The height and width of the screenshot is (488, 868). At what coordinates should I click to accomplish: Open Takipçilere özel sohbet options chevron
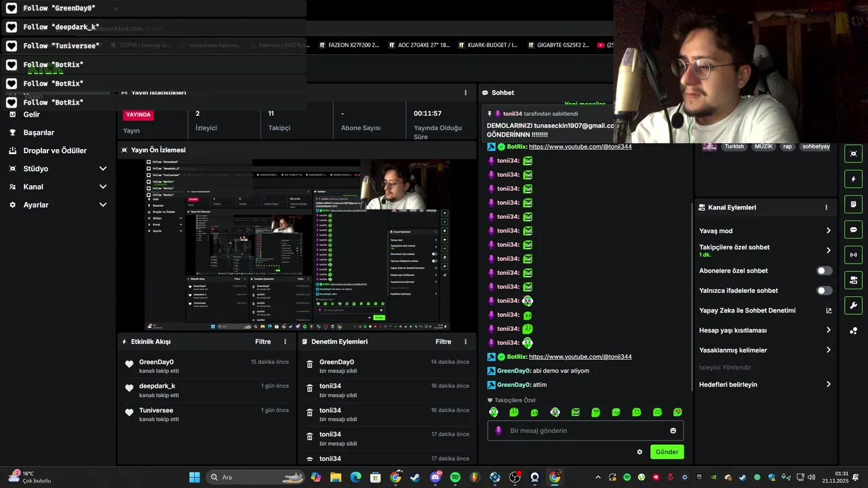pos(828,250)
